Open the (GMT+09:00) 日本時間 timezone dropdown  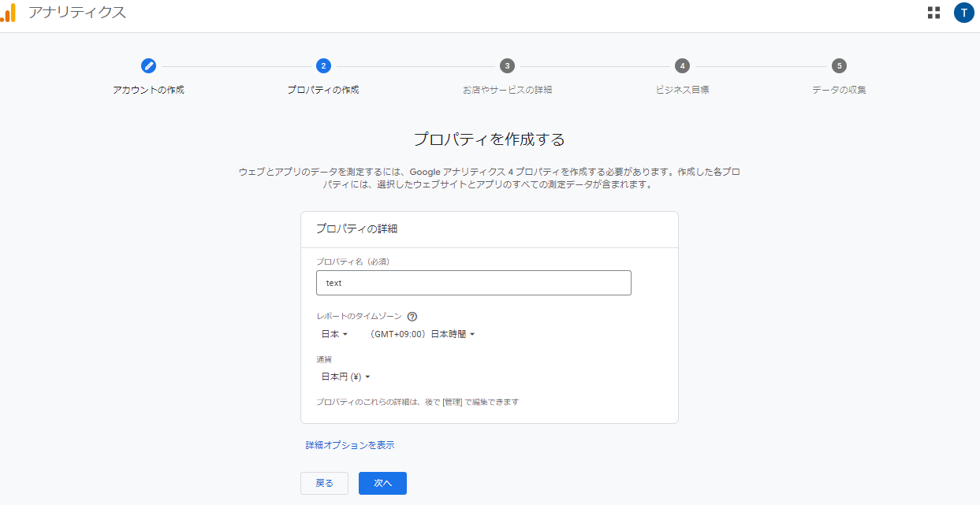pyautogui.click(x=422, y=334)
